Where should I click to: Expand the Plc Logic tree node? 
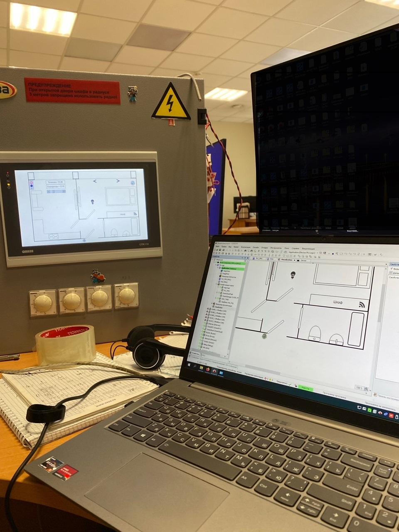click(x=217, y=265)
